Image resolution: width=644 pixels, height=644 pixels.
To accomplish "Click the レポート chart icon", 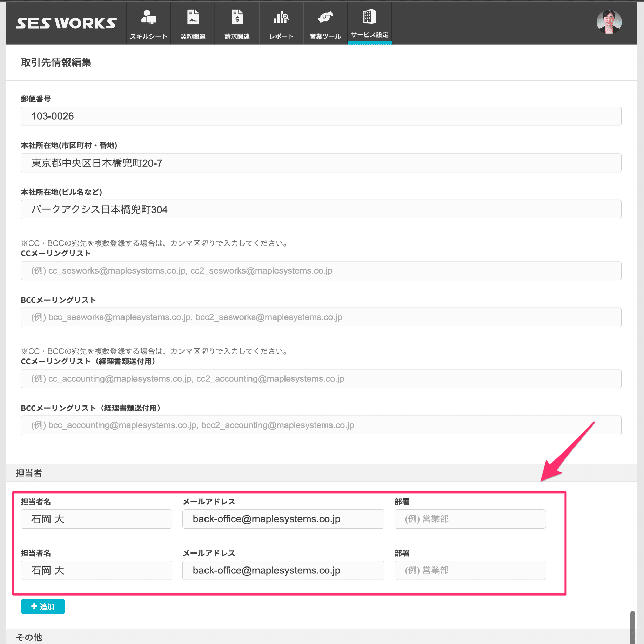I will tap(281, 18).
